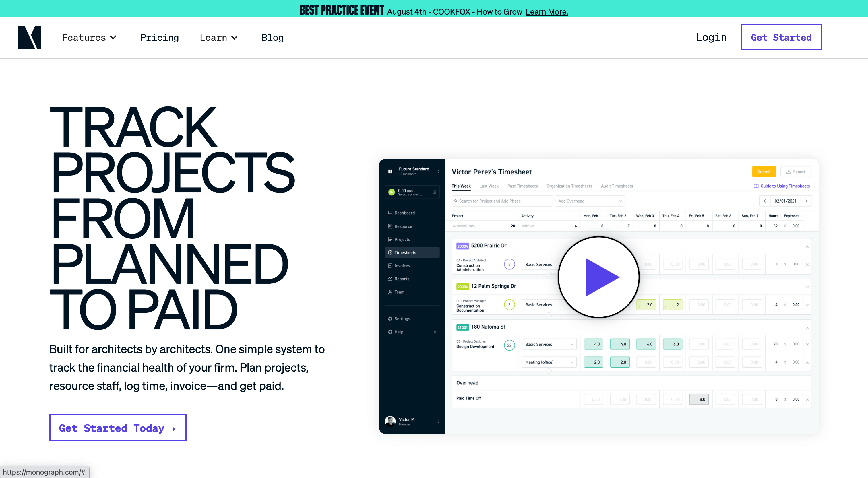Expand the Learn dropdown menu
Image resolution: width=868 pixels, height=478 pixels.
[x=219, y=37]
